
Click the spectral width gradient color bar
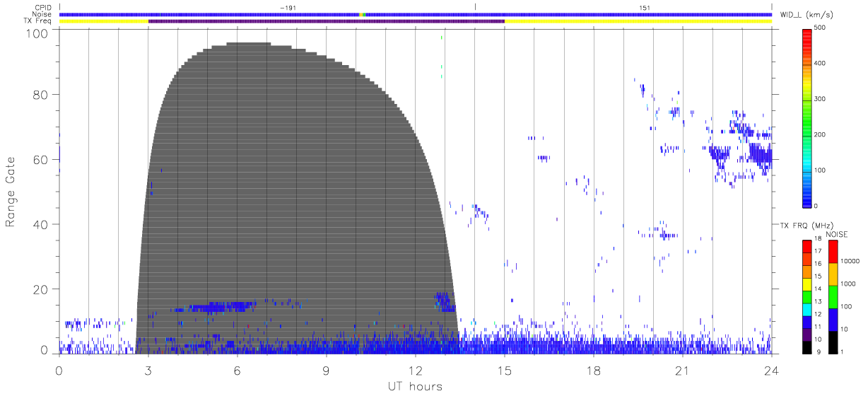click(x=807, y=117)
